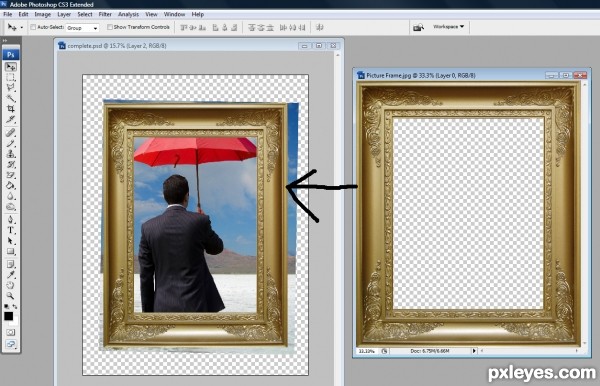Open the Select menu
The width and height of the screenshot is (600, 386).
tap(85, 15)
